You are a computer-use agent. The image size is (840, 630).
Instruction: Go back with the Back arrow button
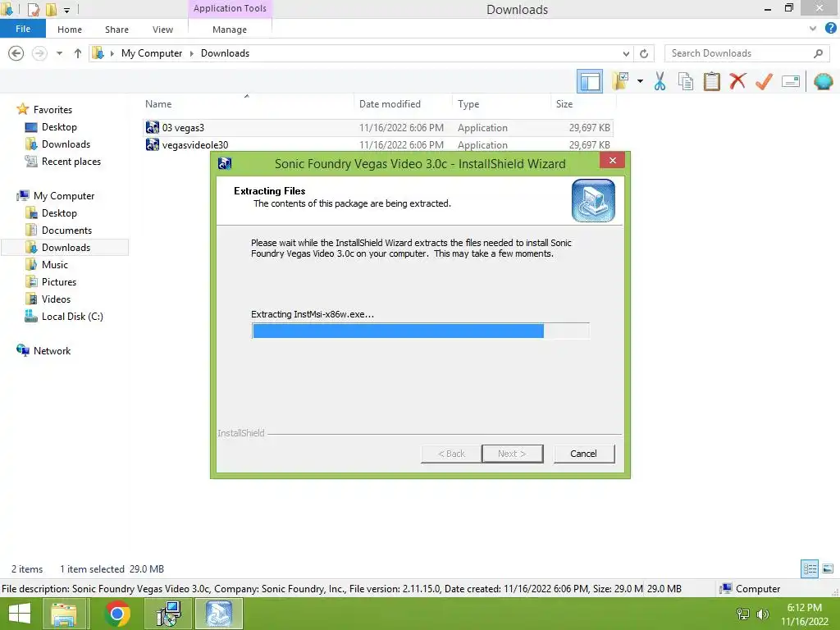(16, 53)
